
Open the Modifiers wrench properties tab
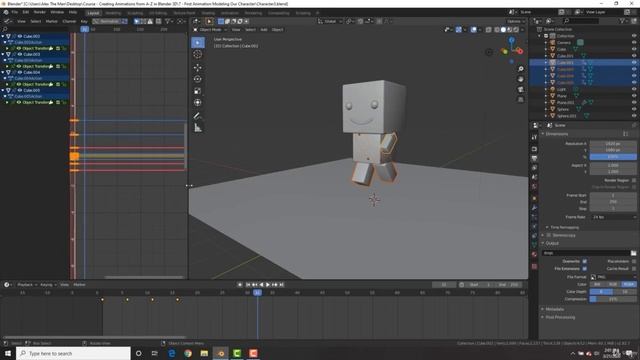(534, 208)
